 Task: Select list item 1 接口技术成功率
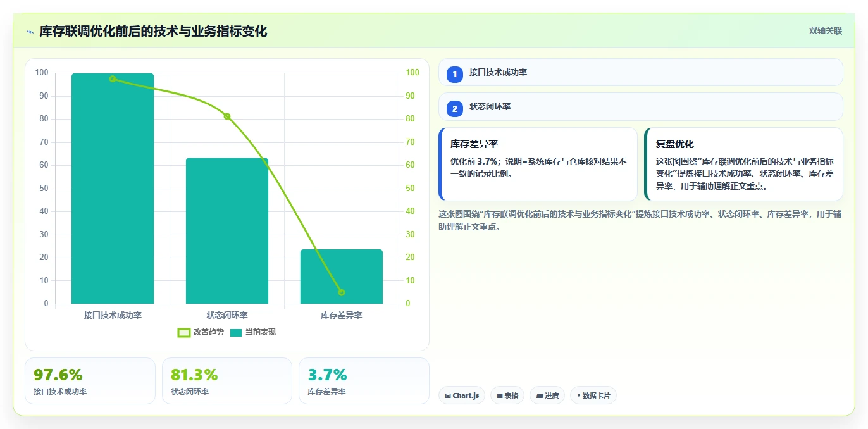(x=640, y=72)
